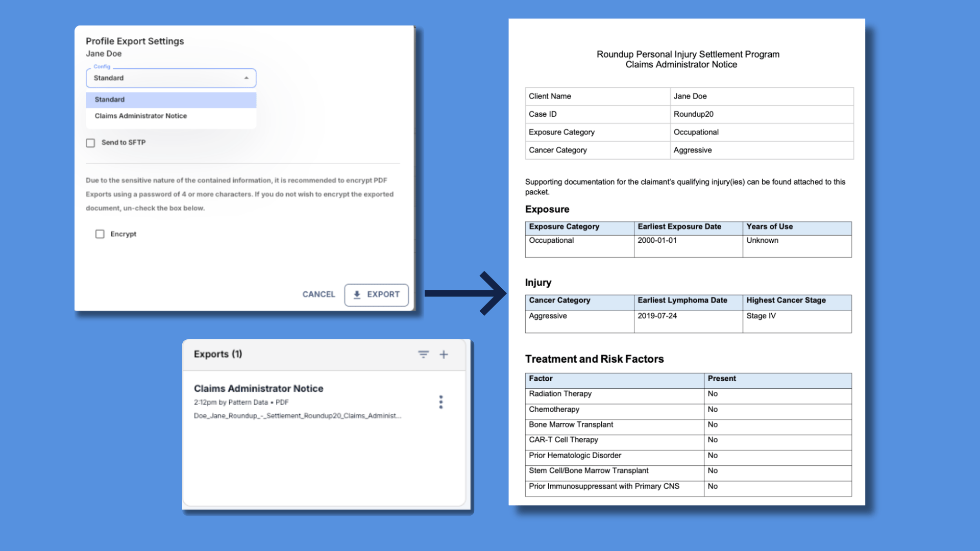Image resolution: width=980 pixels, height=551 pixels.
Task: Click the Client Name cell in notice
Action: [x=598, y=96]
